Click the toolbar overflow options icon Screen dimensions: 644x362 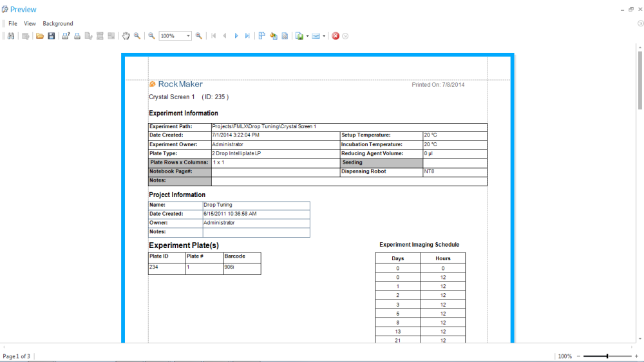pyautogui.click(x=345, y=36)
